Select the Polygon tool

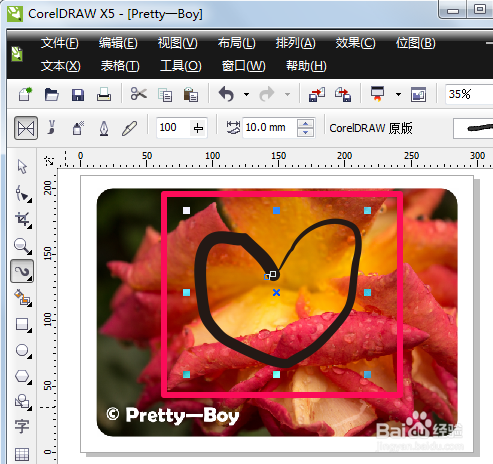(x=23, y=376)
